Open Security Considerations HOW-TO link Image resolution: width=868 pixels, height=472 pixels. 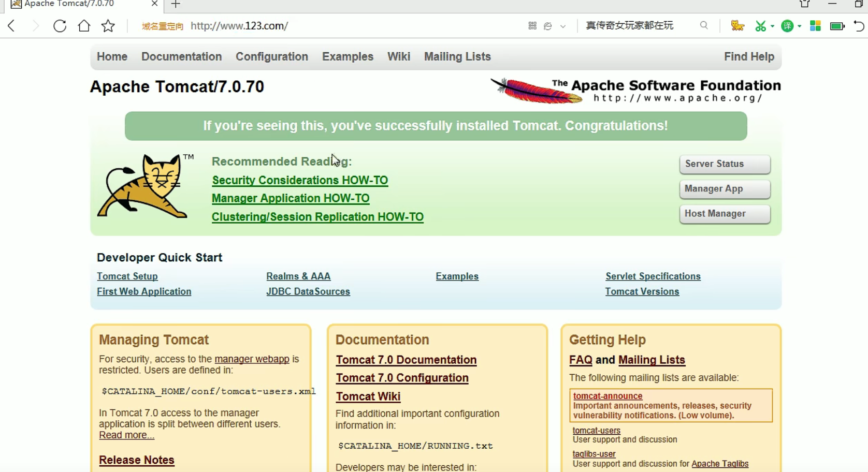300,180
